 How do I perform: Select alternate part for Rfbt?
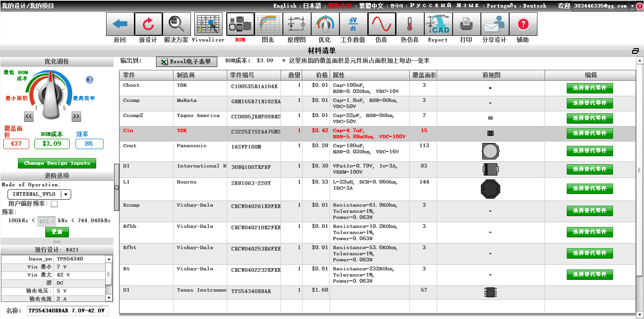pos(590,253)
